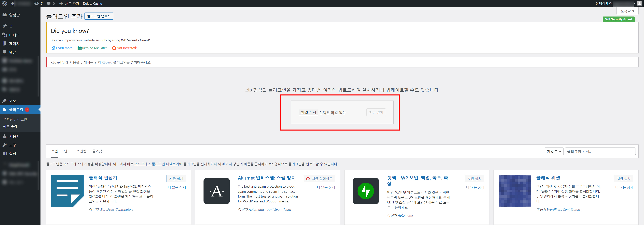This screenshot has height=225, width=644.
Task: Click the 지금 설치 upload install button
Action: [x=376, y=112]
